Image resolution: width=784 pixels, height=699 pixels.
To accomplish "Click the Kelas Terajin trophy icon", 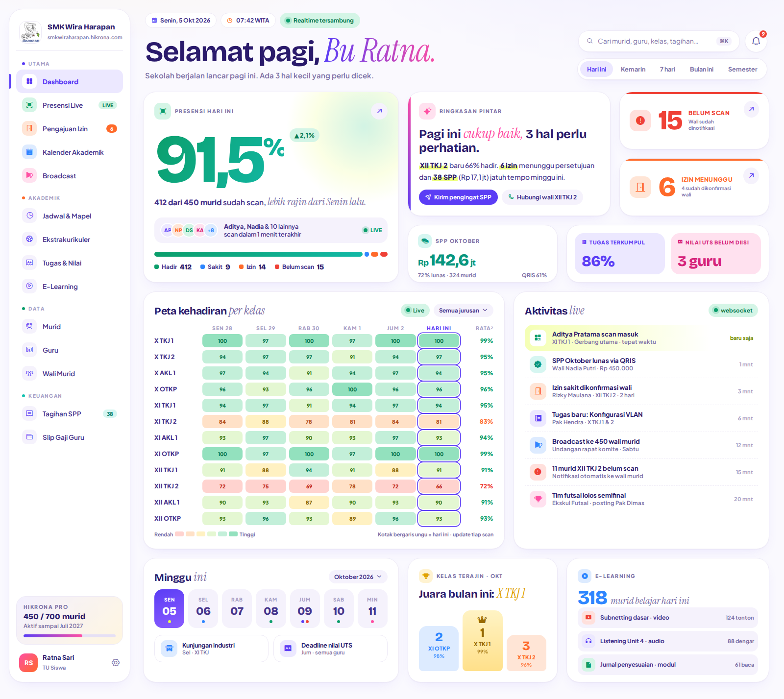I will click(x=426, y=576).
